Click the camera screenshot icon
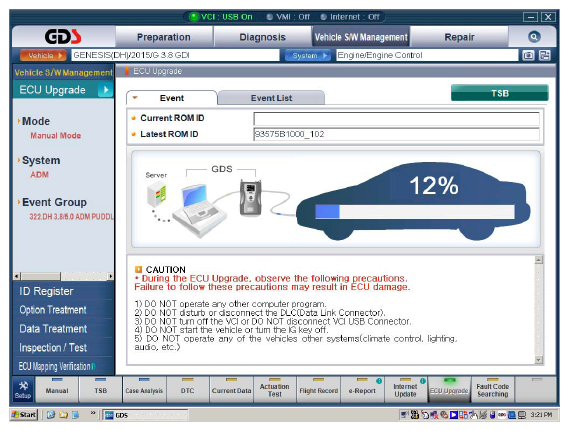This screenshot has width=569, height=431. 528,55
